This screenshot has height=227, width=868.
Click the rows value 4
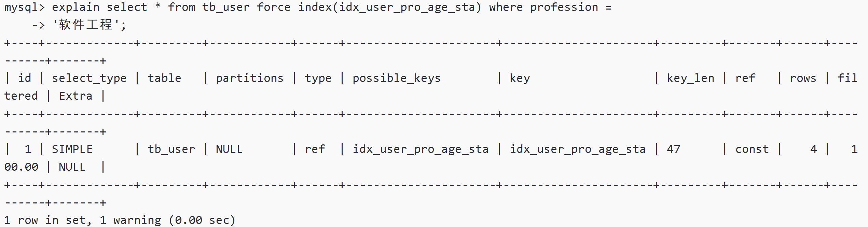813,149
